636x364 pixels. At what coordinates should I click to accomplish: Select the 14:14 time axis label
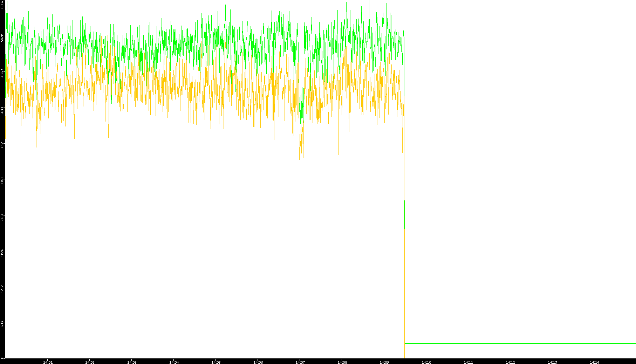594,362
